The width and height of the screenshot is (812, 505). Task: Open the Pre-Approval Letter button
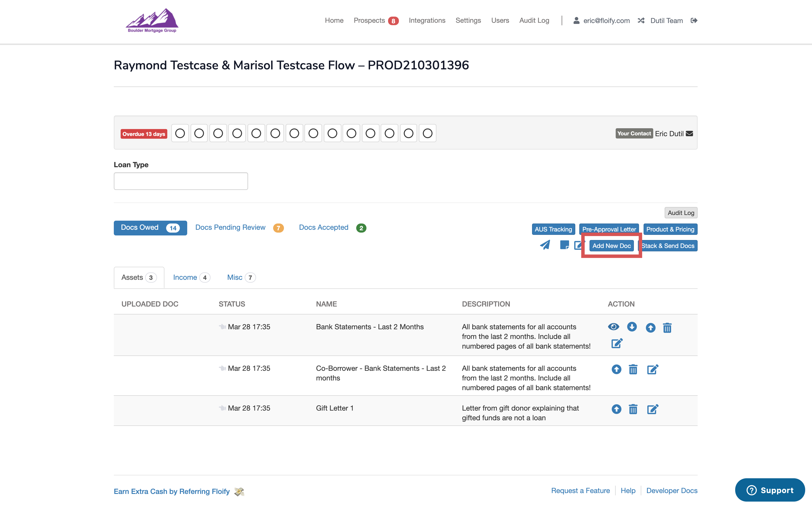(x=609, y=229)
